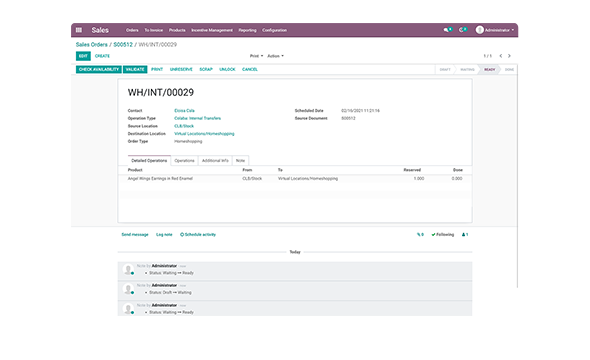
Task: Open the activities clock icon in navbar
Action: click(x=462, y=30)
